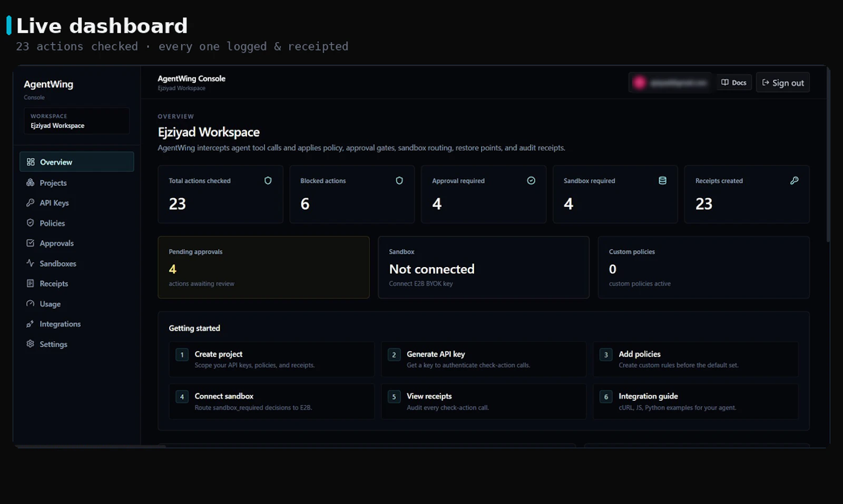The image size is (843, 504).
Task: Open the Approvals sidebar section
Action: 76,243
